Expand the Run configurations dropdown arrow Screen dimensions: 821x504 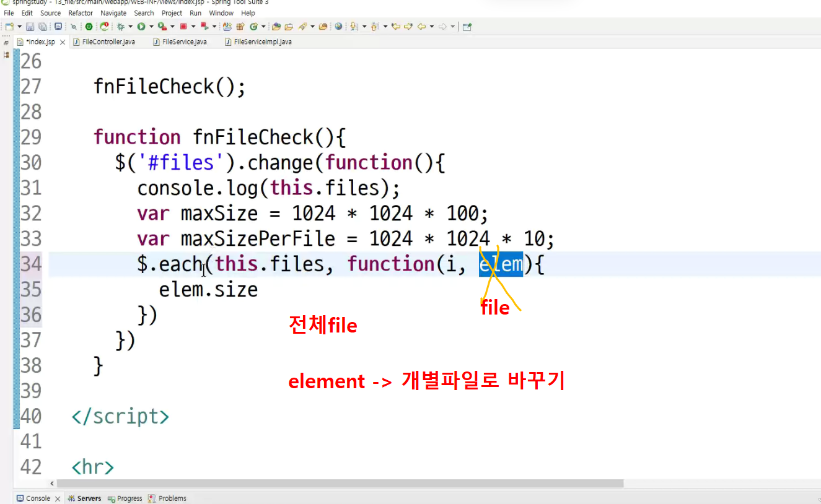151,27
